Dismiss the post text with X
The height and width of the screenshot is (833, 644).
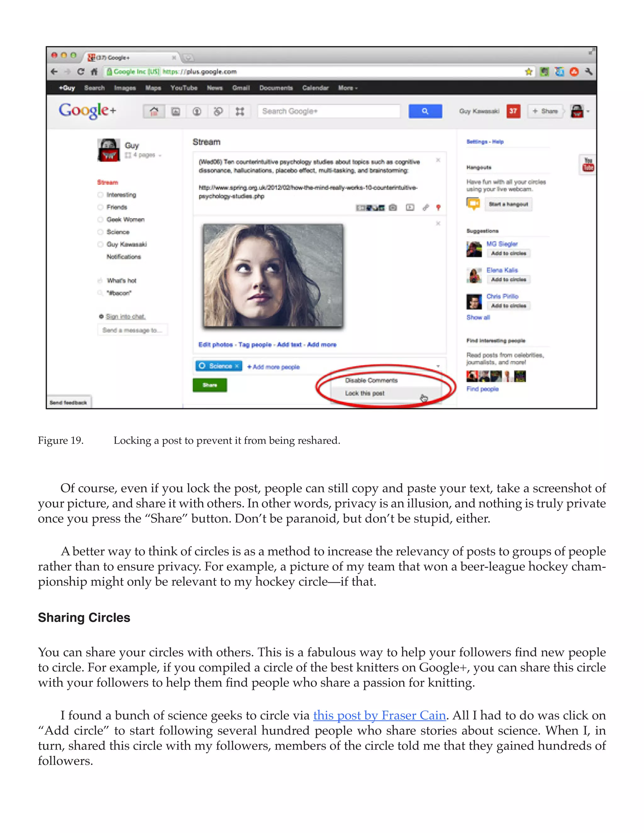coord(438,160)
